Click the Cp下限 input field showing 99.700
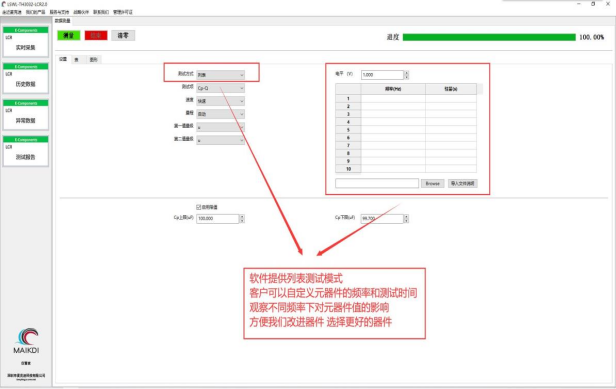This screenshot has width=616, height=389. (x=382, y=218)
